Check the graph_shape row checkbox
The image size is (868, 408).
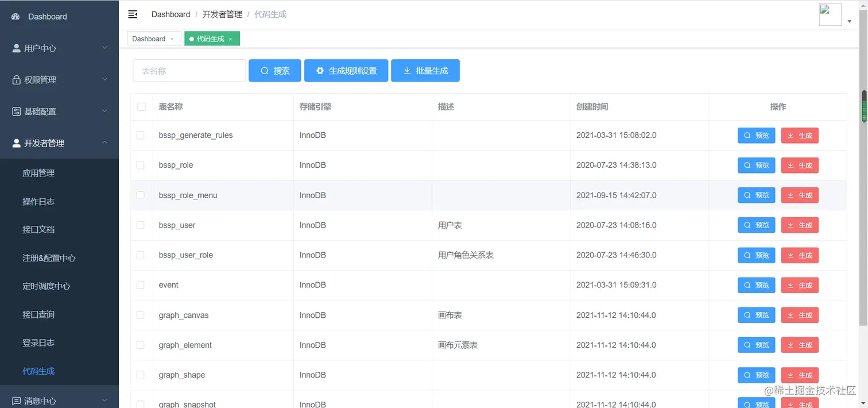coord(141,375)
